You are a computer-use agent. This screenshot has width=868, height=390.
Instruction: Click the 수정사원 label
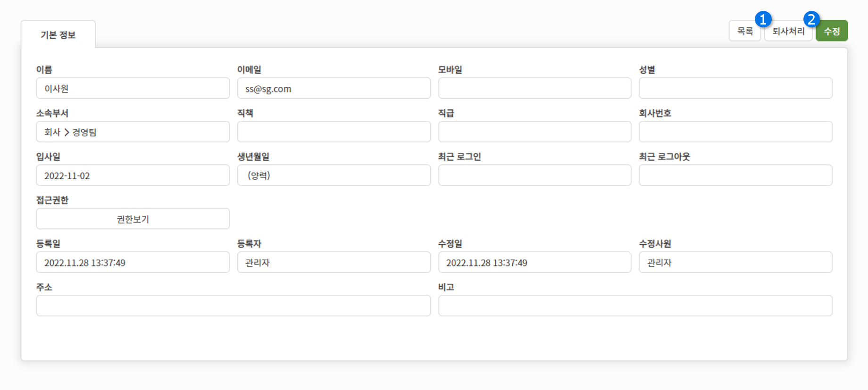click(655, 243)
